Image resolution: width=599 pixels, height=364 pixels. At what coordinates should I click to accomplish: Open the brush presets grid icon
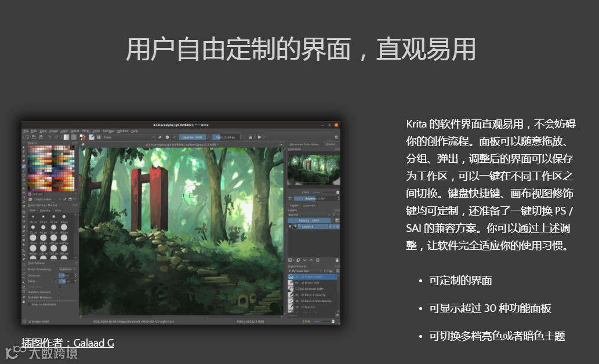(x=99, y=137)
